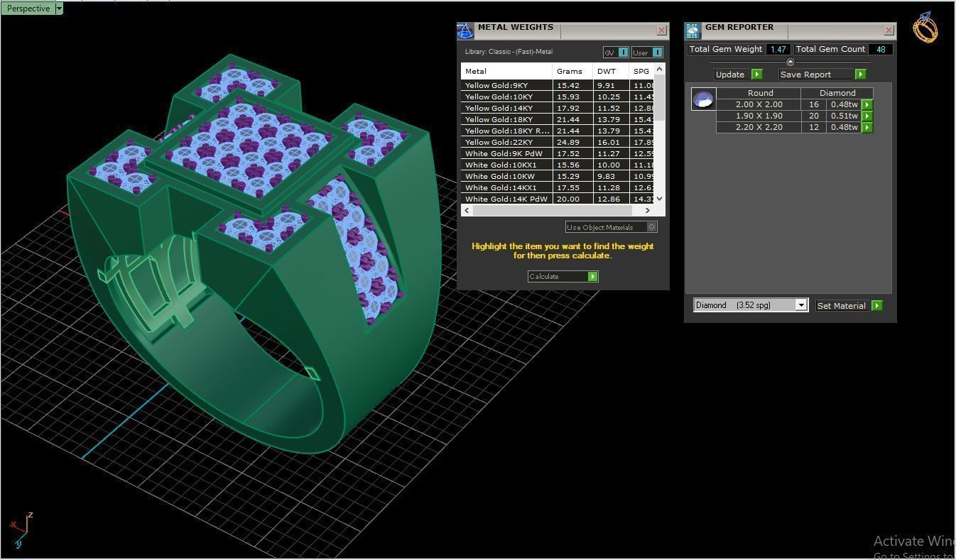Viewport: 956px width, 560px height.
Task: Click the Gem Reporter panel icon
Action: [x=692, y=31]
